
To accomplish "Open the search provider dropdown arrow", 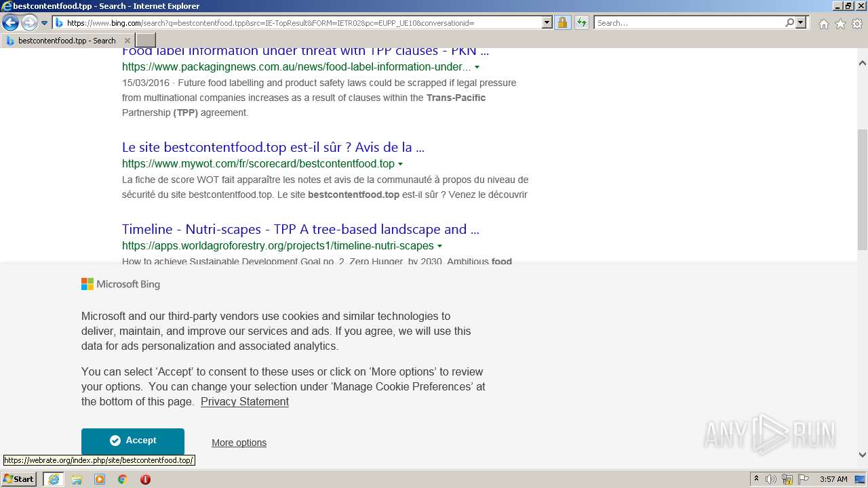I will [801, 23].
